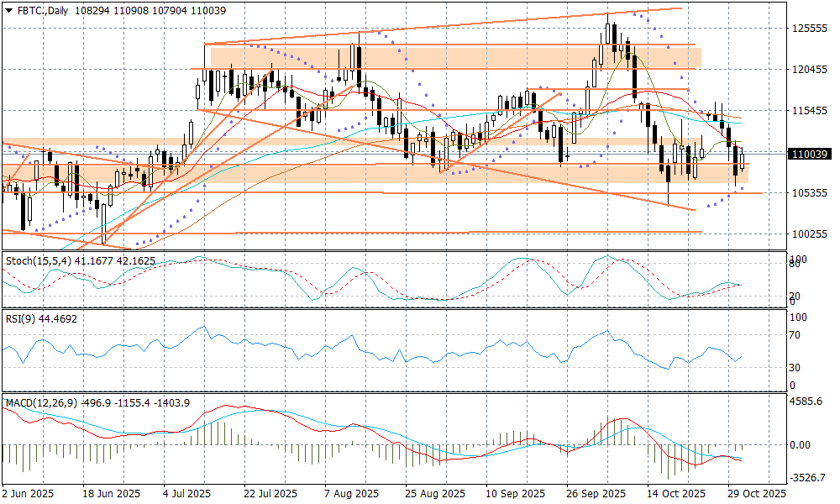Click the 125555 price axis level
840x504 pixels.
click(x=810, y=29)
